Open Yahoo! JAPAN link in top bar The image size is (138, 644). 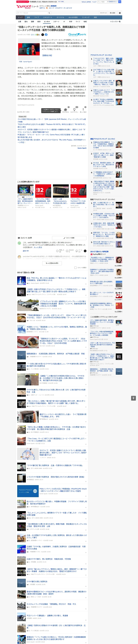[86, 2]
